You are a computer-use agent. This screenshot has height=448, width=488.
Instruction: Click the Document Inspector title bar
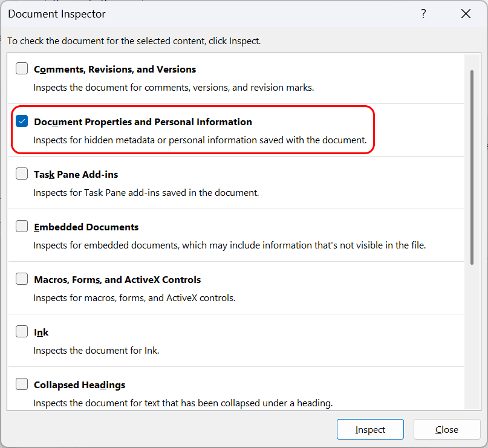pos(56,13)
